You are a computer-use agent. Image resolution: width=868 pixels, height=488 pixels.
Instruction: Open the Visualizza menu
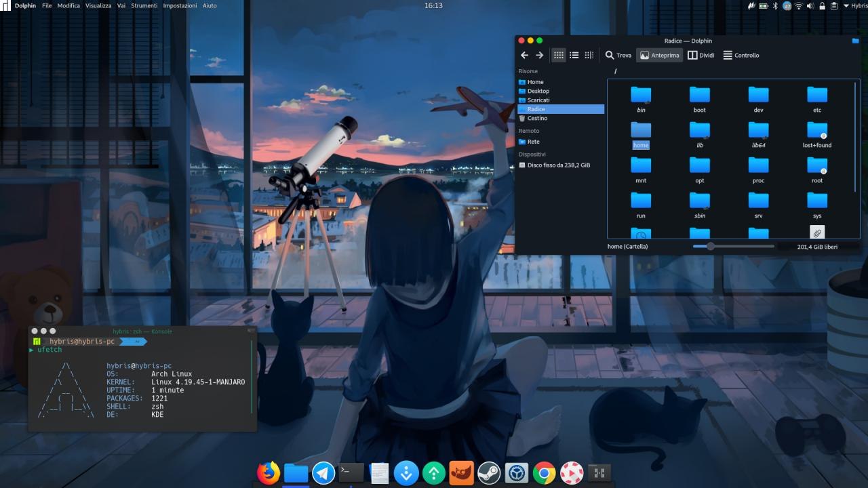[x=98, y=5]
